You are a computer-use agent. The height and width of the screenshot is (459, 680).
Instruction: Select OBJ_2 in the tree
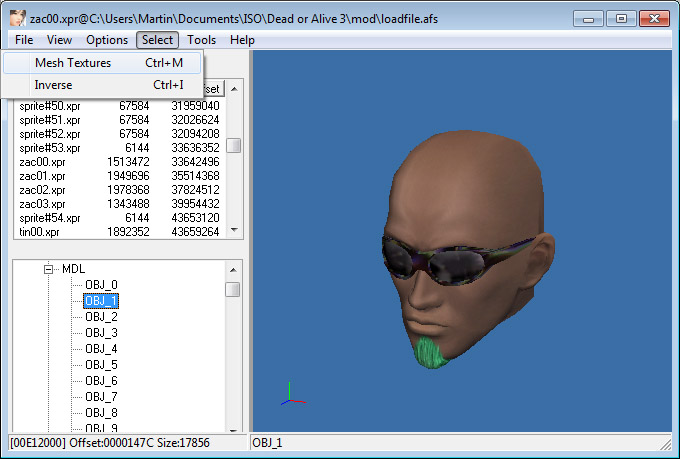tap(101, 317)
